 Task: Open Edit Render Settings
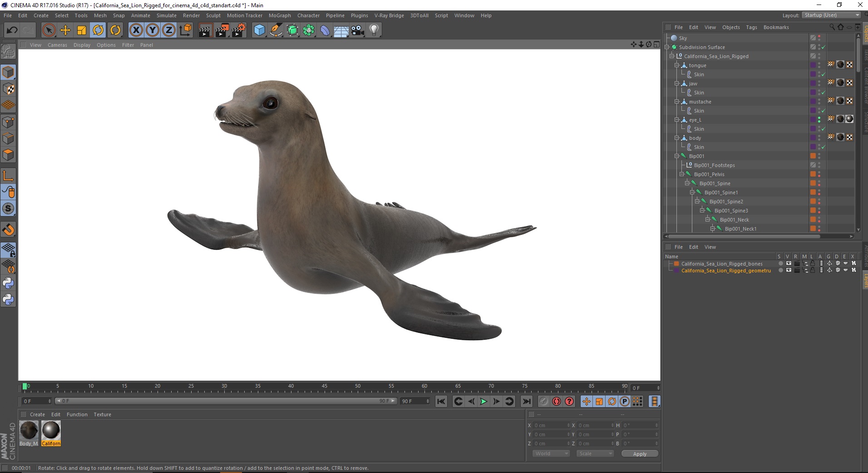point(239,30)
